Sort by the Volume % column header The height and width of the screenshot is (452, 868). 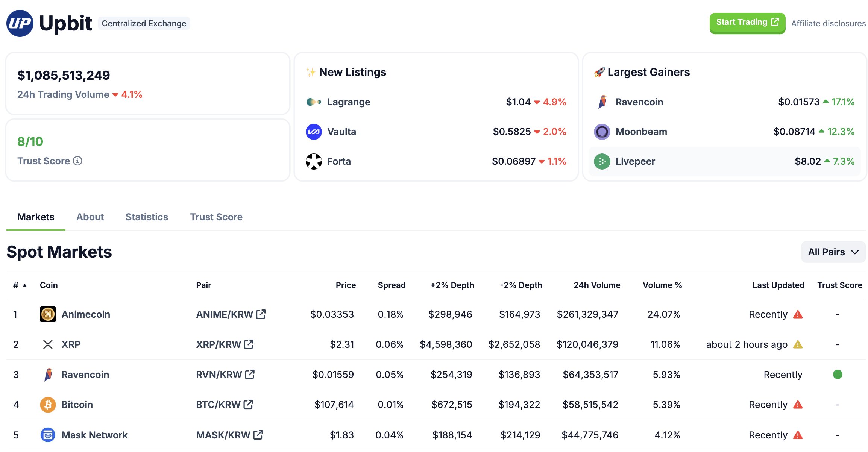pyautogui.click(x=662, y=285)
